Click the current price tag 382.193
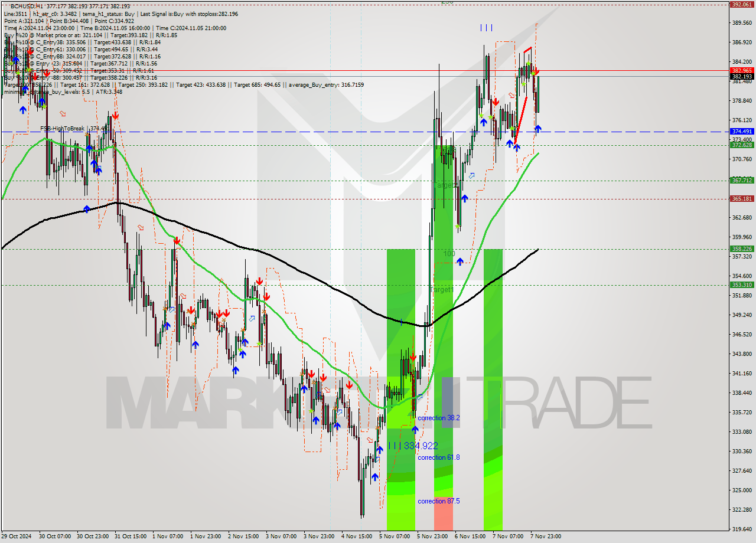Image resolution: width=756 pixels, height=543 pixels. point(742,76)
